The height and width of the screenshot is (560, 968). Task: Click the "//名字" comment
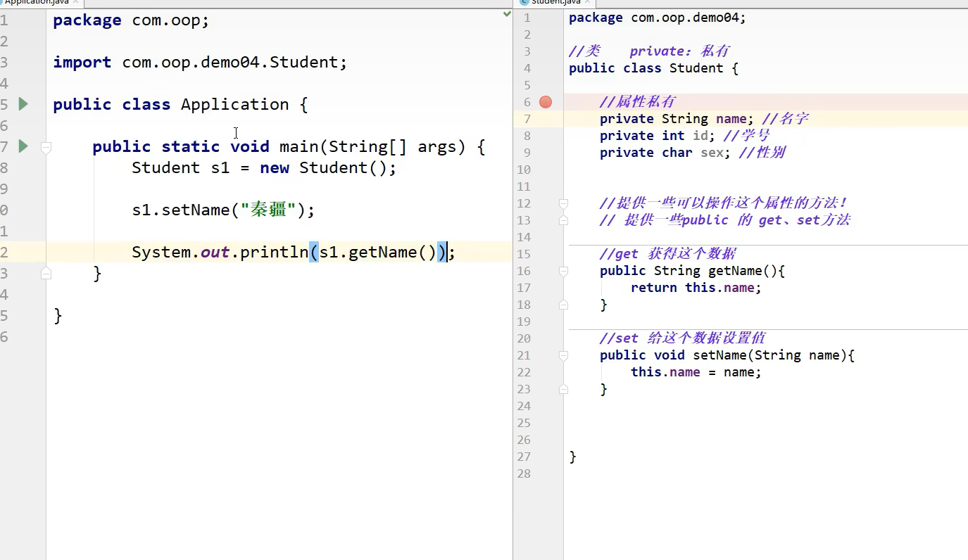click(x=785, y=119)
